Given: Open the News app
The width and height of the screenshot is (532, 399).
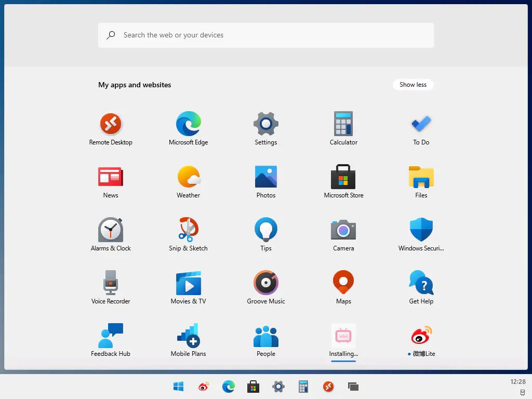Looking at the screenshot, I should [111, 177].
